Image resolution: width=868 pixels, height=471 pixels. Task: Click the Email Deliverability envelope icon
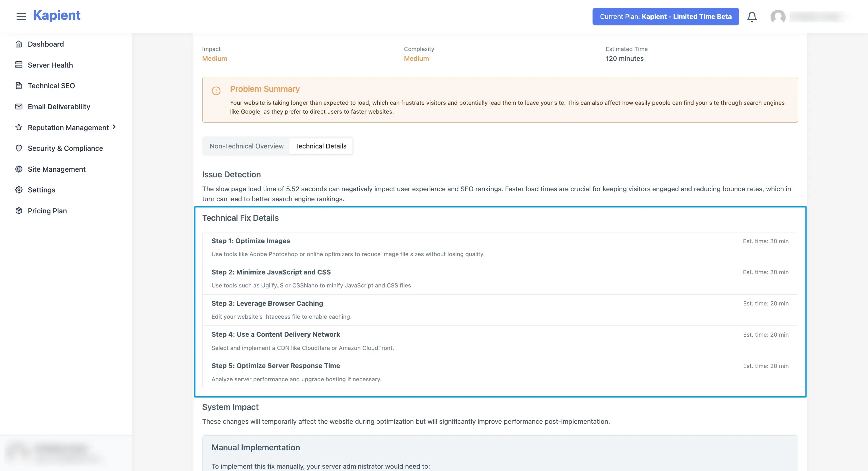click(19, 107)
